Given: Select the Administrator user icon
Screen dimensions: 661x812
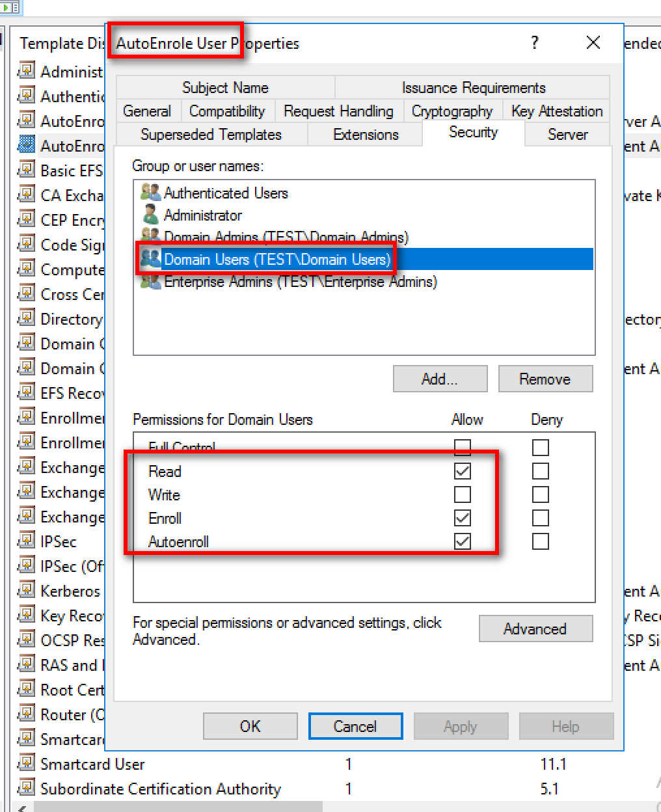Looking at the screenshot, I should coord(150,215).
